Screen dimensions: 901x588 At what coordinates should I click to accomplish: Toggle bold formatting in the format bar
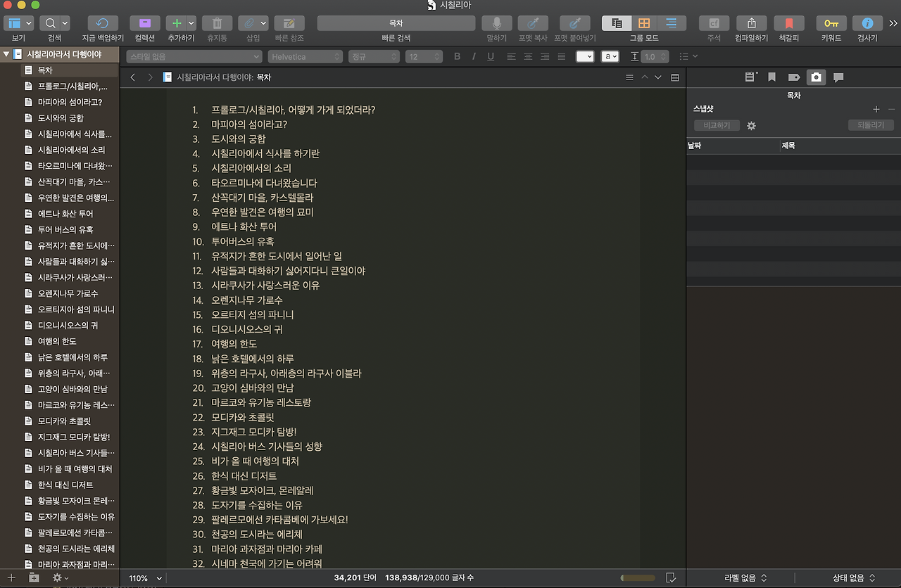pos(457,56)
